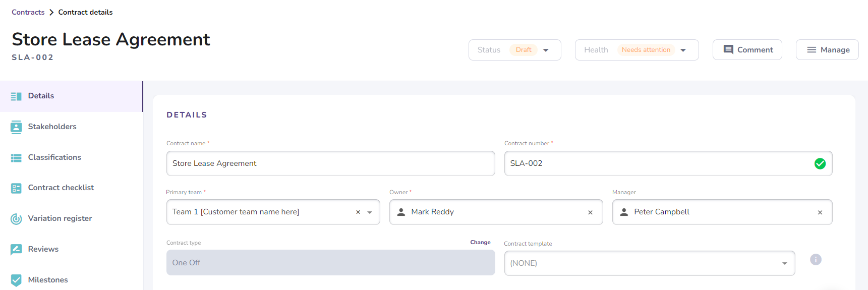This screenshot has width=868, height=290.
Task: Click the Variation register icon
Action: (16, 219)
